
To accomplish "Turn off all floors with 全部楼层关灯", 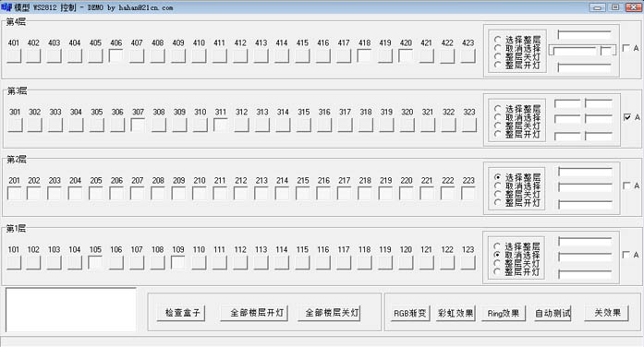I will pyautogui.click(x=330, y=313).
